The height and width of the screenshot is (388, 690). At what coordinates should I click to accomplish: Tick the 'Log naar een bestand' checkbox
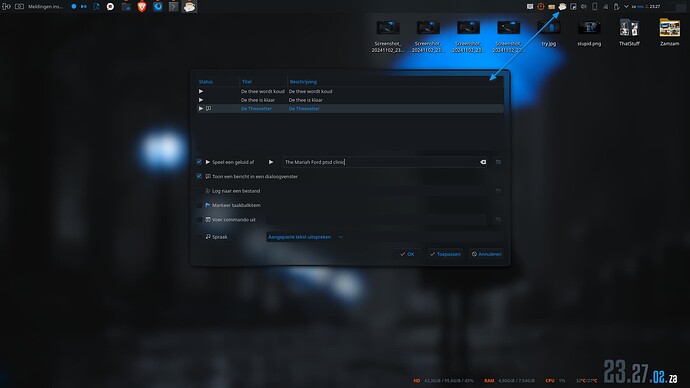click(x=199, y=191)
